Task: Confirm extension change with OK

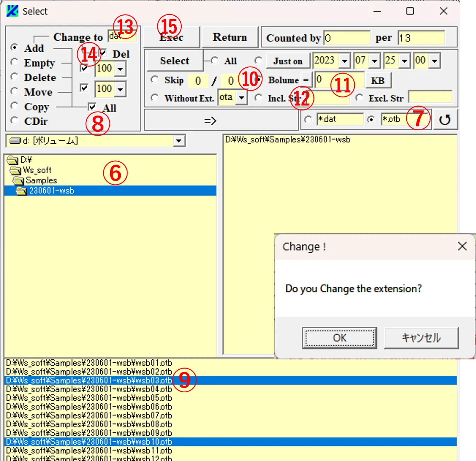Action: (339, 338)
